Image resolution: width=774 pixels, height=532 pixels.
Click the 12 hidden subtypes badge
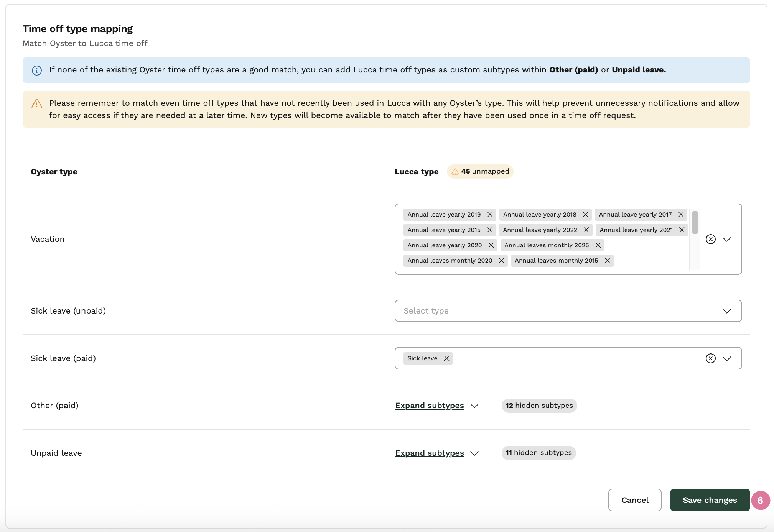pyautogui.click(x=539, y=406)
